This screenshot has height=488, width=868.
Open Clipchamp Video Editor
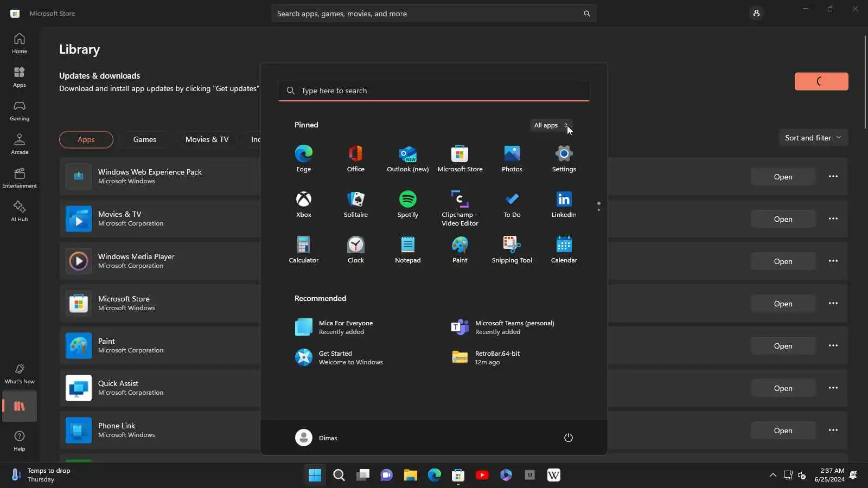[459, 208]
